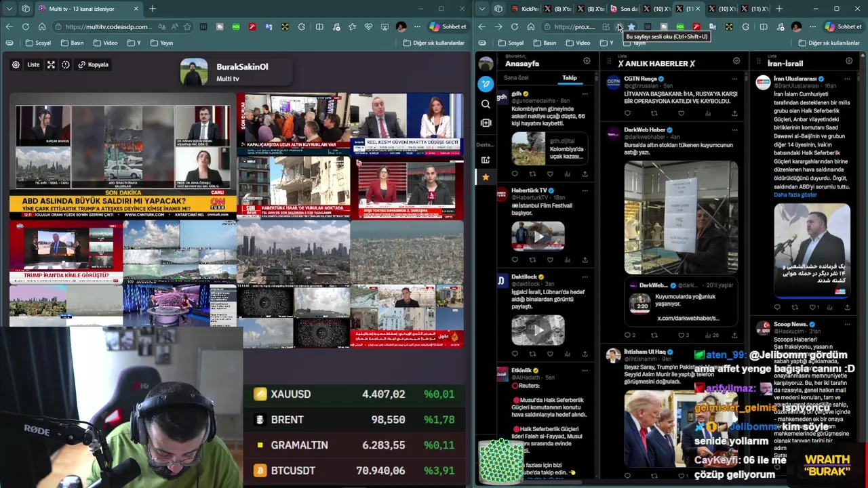Image resolution: width=868 pixels, height=488 pixels.
Task: Open Diğer sık kullanılanlar folder in right browser
Action: coord(828,43)
